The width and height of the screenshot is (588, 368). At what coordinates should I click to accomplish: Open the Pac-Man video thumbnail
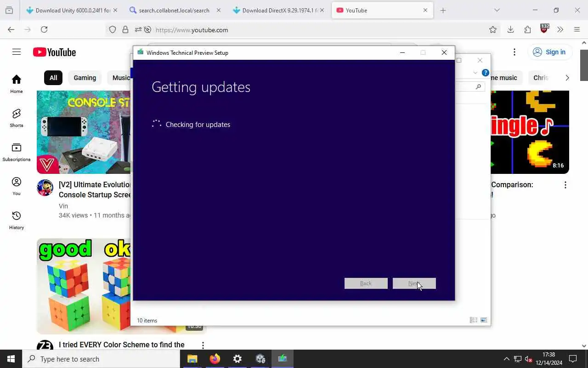[530, 132]
